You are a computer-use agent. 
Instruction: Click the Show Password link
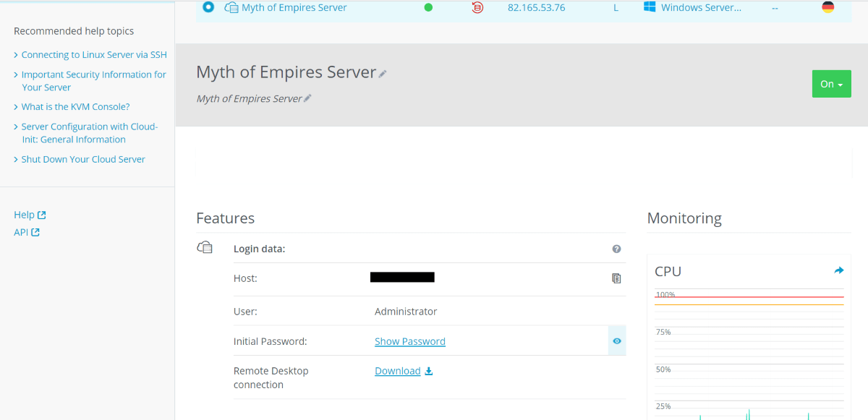click(409, 341)
